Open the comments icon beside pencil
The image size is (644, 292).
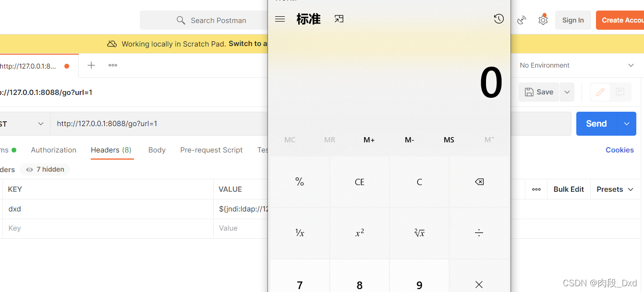620,92
